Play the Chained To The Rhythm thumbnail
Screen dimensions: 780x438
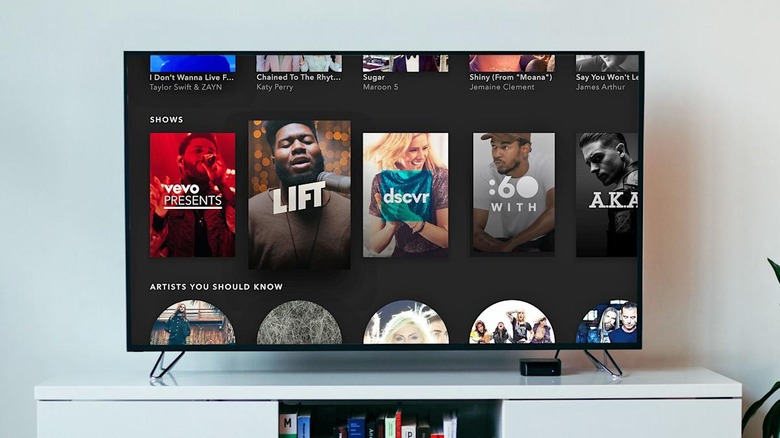pos(299,63)
